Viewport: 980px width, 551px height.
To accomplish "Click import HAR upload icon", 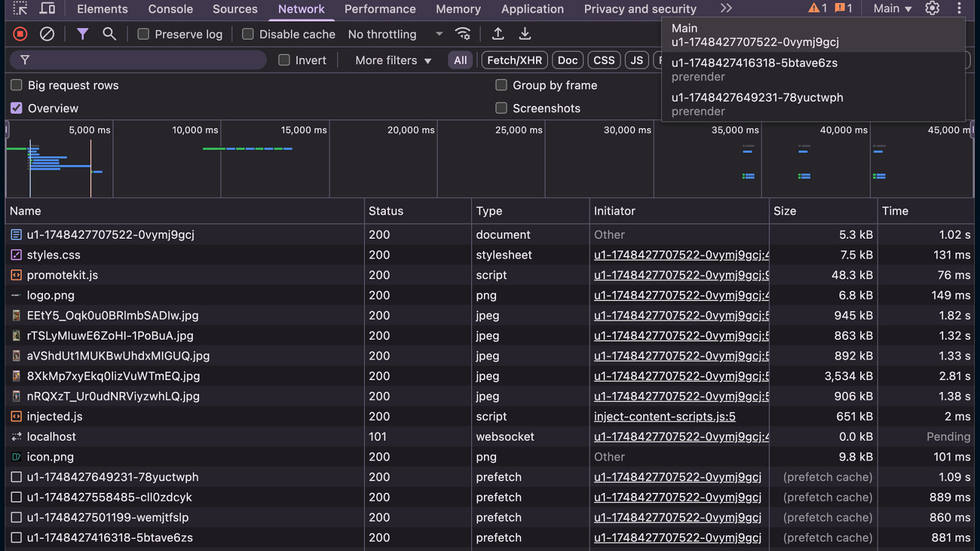I will pyautogui.click(x=498, y=34).
